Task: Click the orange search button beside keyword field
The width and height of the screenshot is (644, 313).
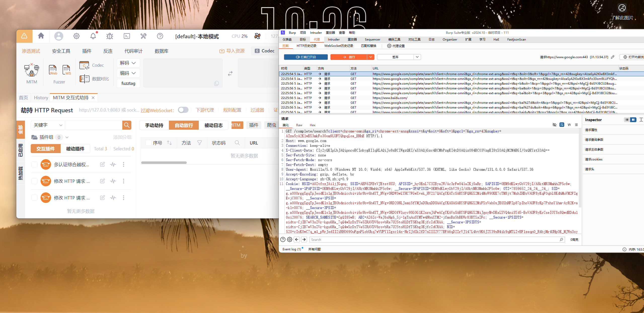Action: coord(127,125)
